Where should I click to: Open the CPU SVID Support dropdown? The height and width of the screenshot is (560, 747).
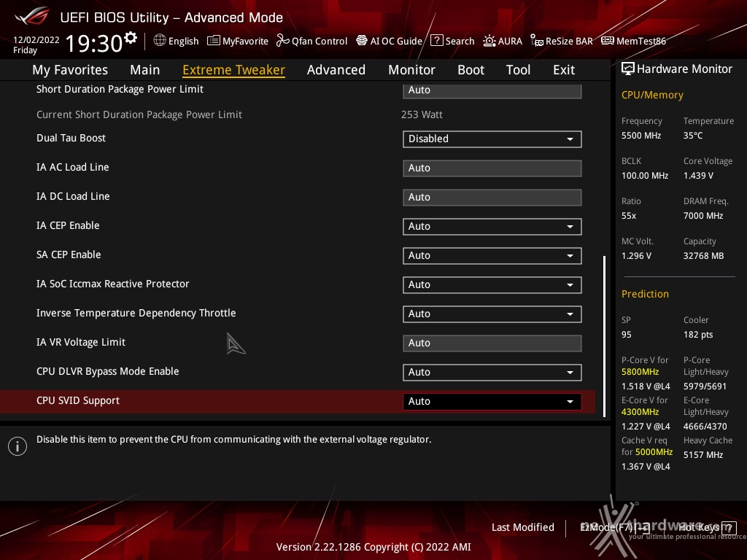click(x=492, y=402)
